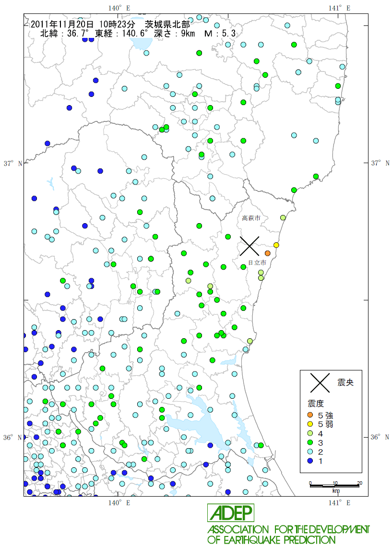Click the orange intensity 5強 dot near 日立市
Viewport: 392px width, 547px height.
click(x=268, y=253)
